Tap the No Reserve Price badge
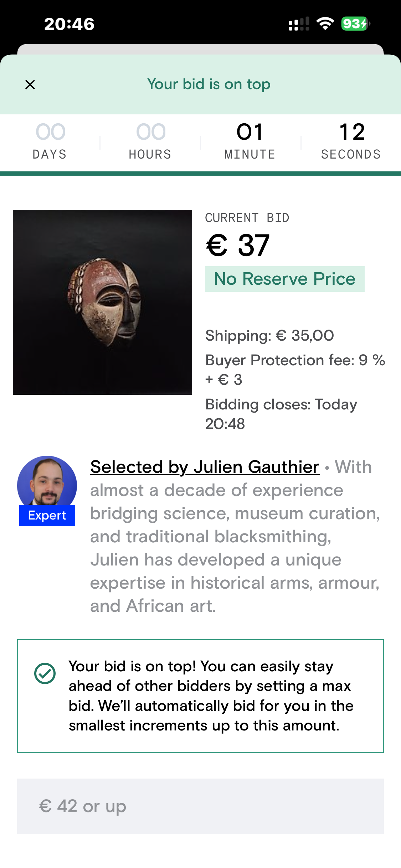 point(284,279)
